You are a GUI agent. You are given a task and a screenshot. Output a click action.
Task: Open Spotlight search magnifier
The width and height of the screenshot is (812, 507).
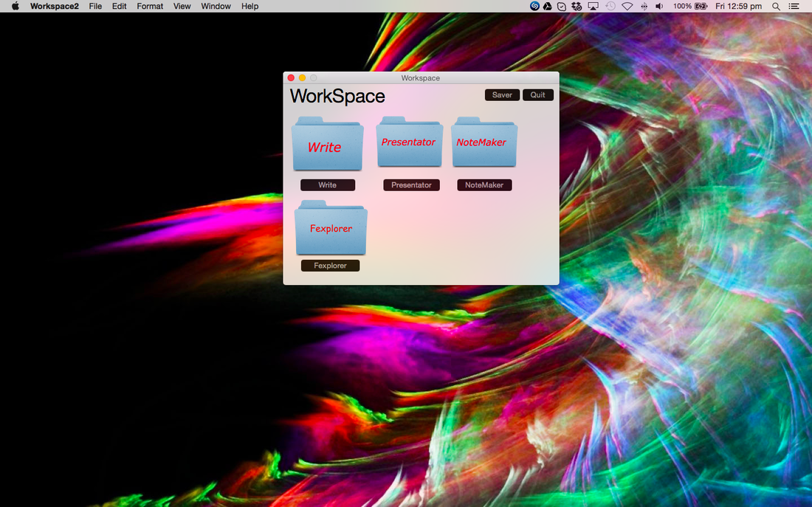tap(776, 6)
